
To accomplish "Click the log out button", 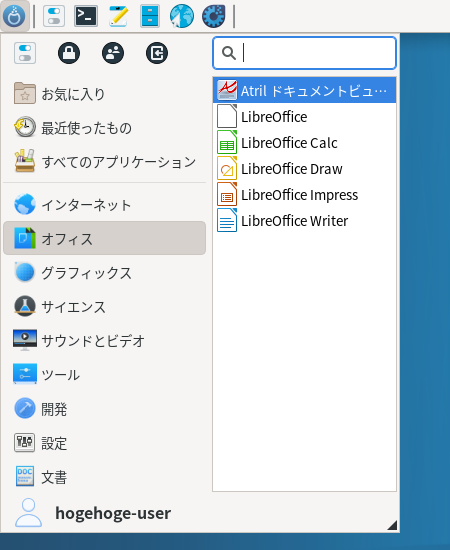I will coord(157,53).
